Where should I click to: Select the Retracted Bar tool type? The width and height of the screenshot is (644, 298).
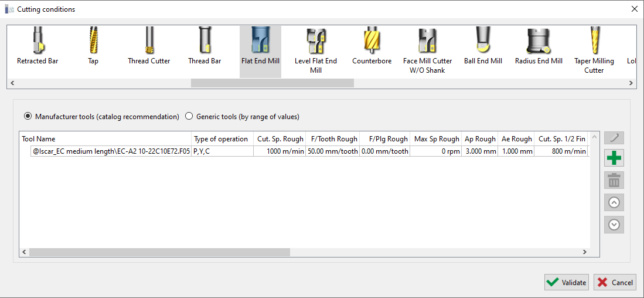point(38,47)
